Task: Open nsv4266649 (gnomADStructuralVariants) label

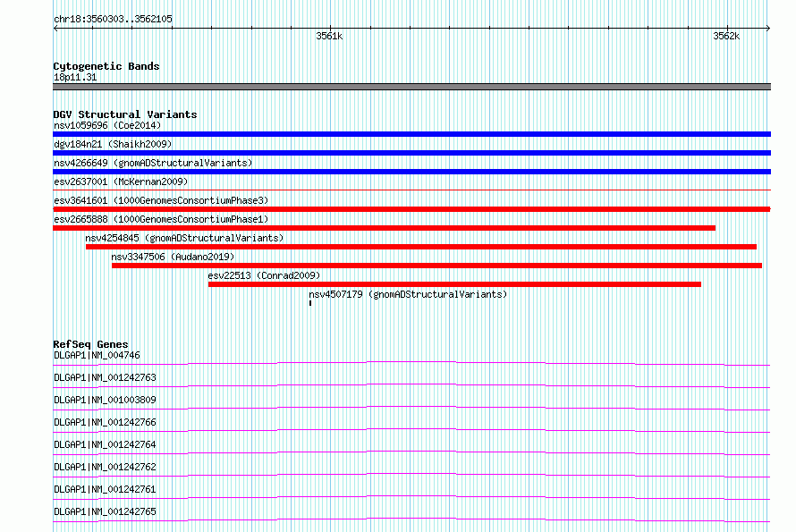Action: tap(153, 163)
